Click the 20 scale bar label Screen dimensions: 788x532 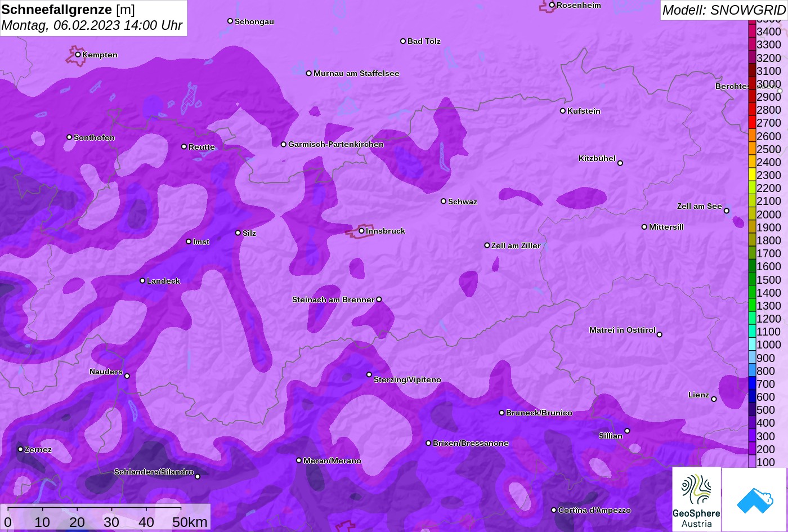point(77,522)
